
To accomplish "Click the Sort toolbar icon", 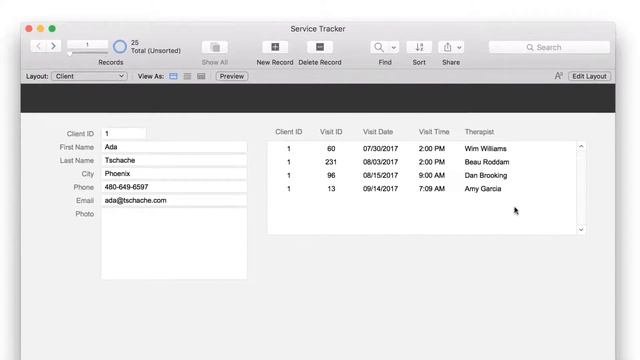I will tap(419, 47).
